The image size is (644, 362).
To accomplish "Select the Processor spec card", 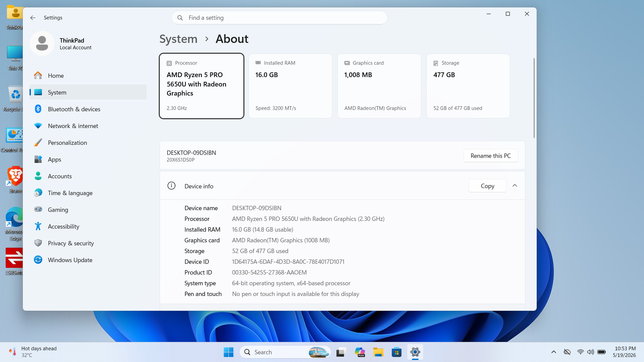I will tap(202, 86).
